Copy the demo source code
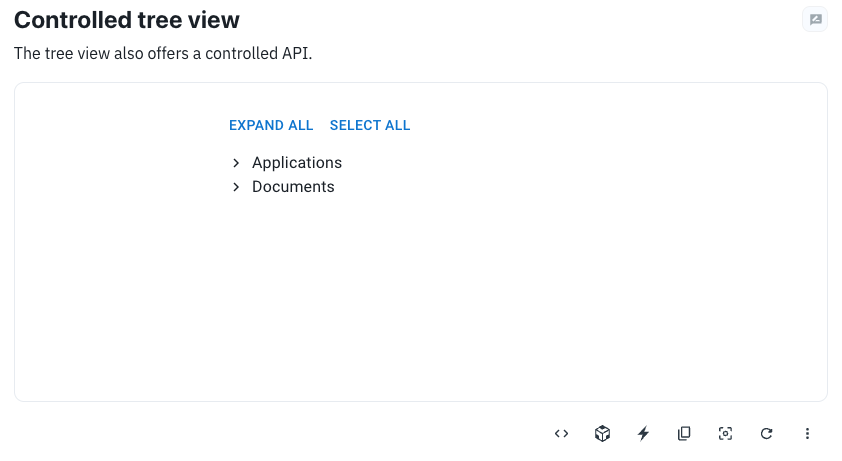Screen dimensions: 842x461 click(684, 433)
